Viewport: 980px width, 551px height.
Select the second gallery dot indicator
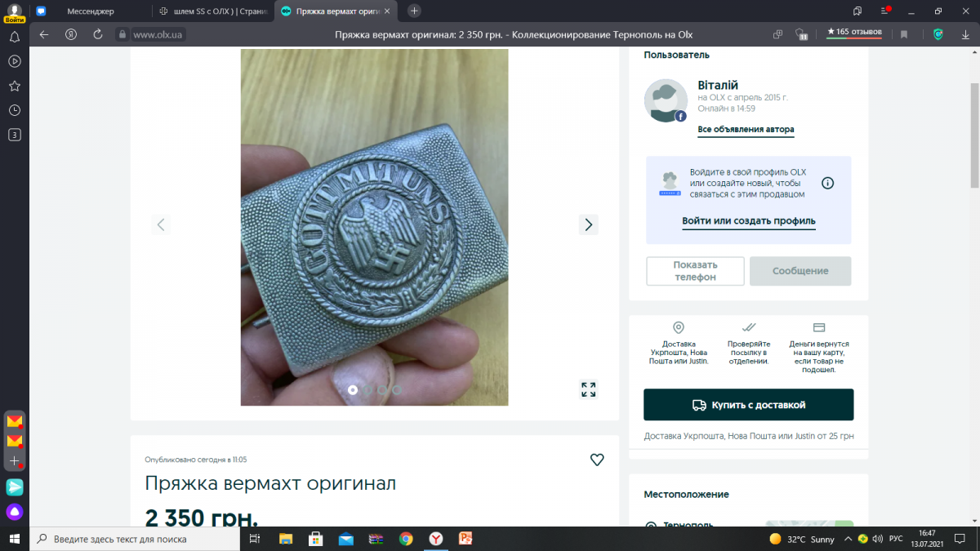(x=367, y=390)
